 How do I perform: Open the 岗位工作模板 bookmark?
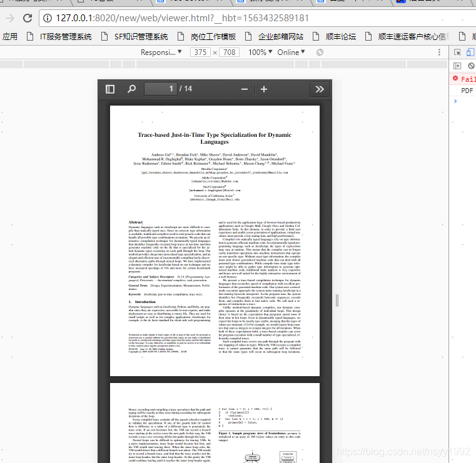(x=207, y=37)
